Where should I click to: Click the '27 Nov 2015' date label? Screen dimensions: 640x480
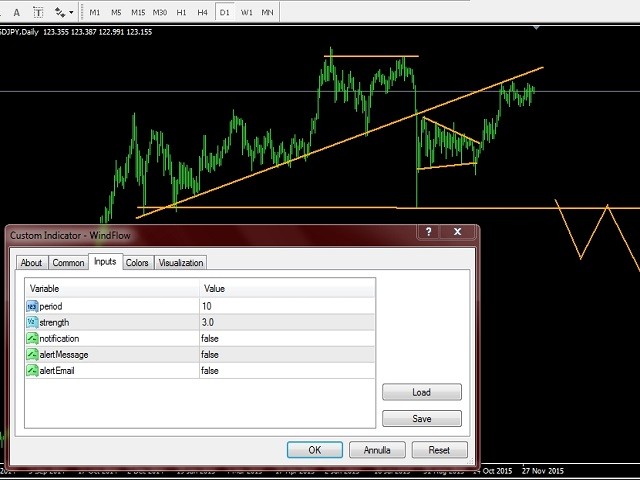tap(542, 471)
